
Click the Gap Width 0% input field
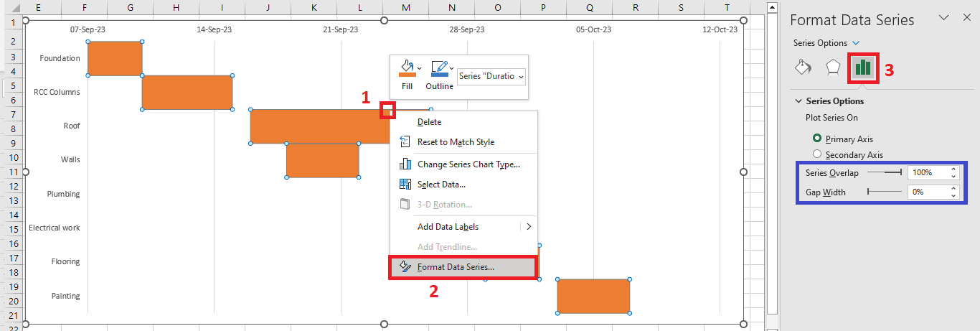928,192
